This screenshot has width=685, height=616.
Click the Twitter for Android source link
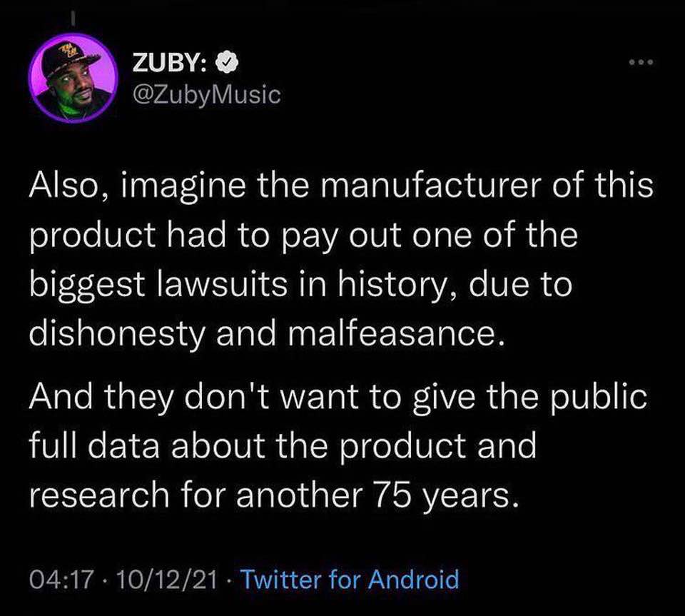(350, 578)
